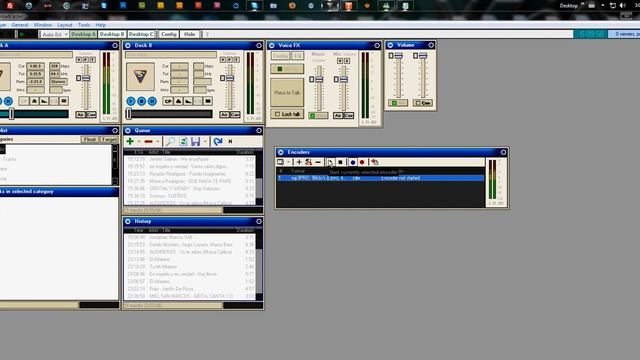Click the blue circle icon in Encoders
640x360 pixels.
(353, 162)
